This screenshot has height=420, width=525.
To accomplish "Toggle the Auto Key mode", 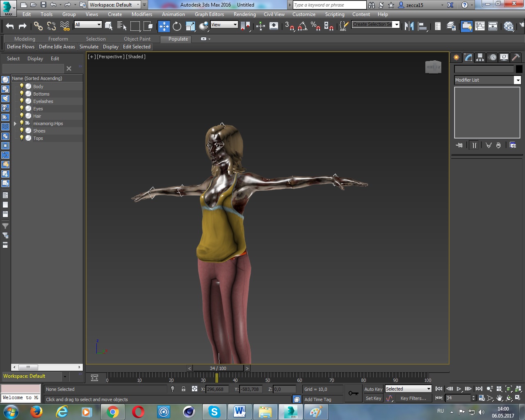I will tap(373, 389).
